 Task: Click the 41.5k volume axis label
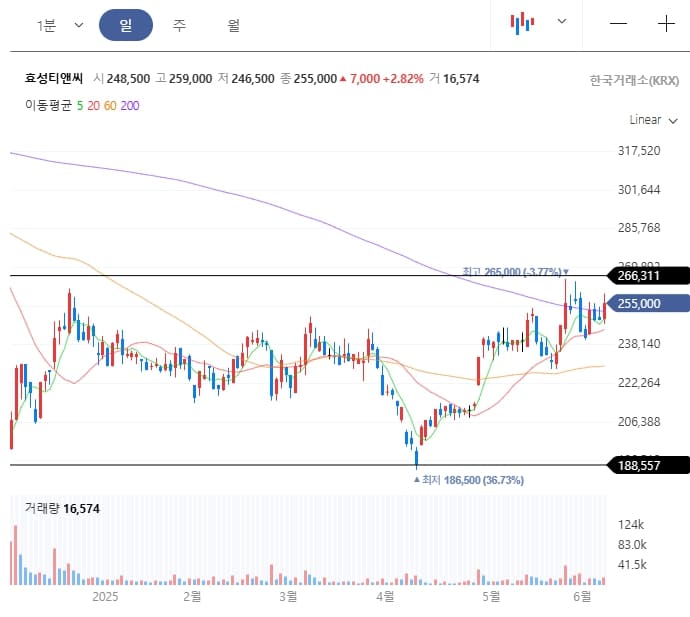coord(632,565)
